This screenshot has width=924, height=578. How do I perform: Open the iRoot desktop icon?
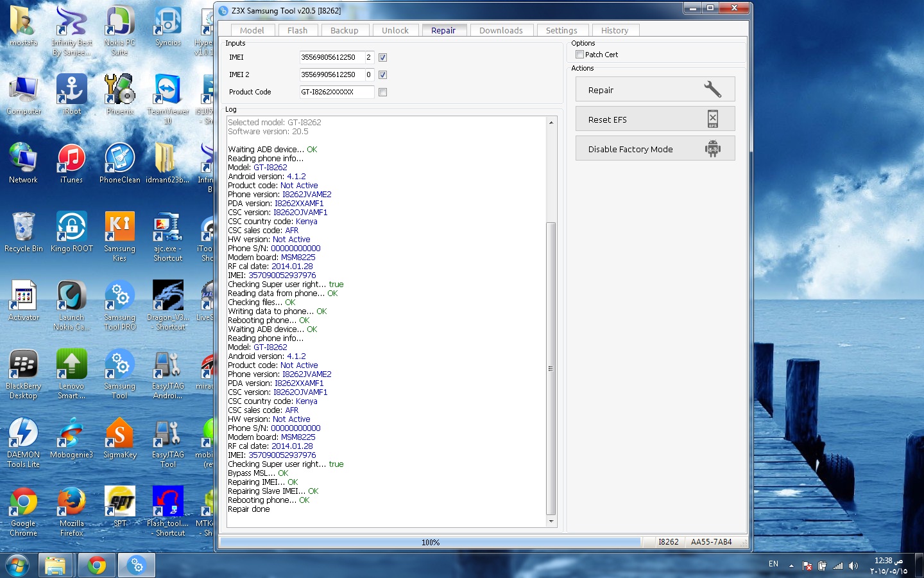pos(72,94)
